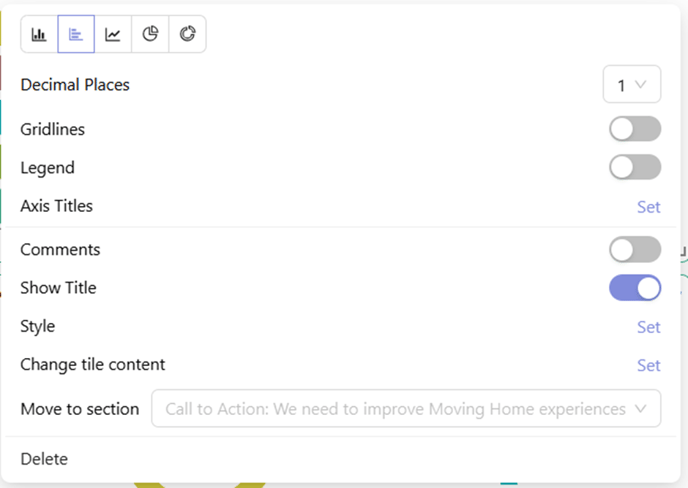Click Set link next to Style
688x488 pixels.
click(649, 327)
